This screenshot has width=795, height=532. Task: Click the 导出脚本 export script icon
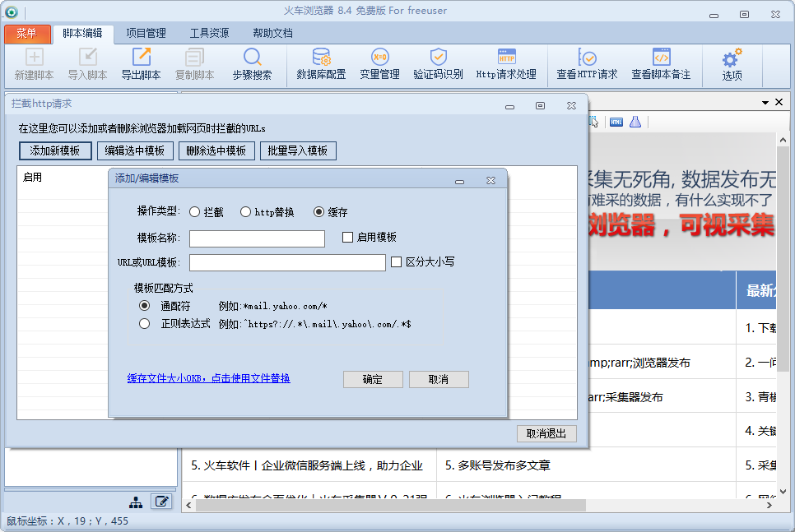(141, 64)
